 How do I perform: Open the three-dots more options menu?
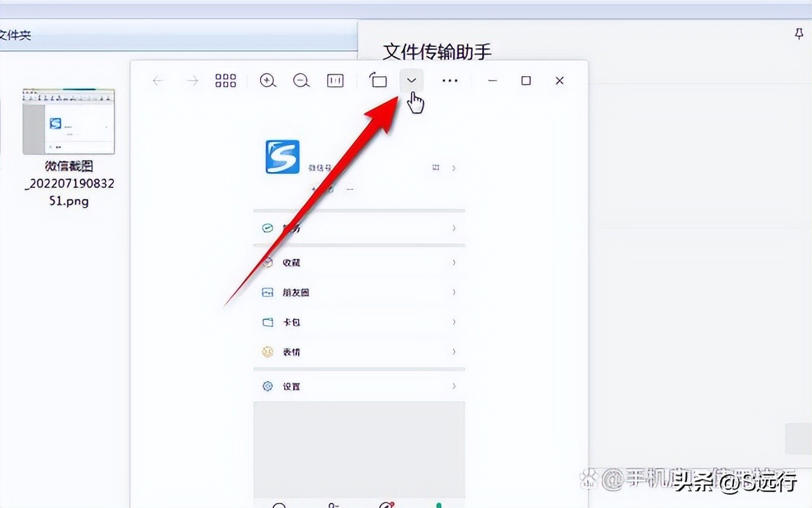point(450,81)
